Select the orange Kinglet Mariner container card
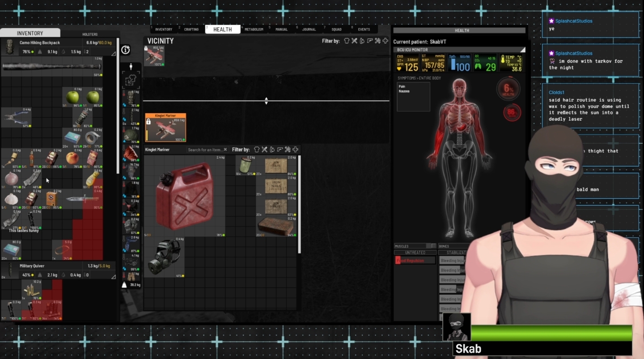Image resolution: width=644 pixels, height=359 pixels. [165, 127]
